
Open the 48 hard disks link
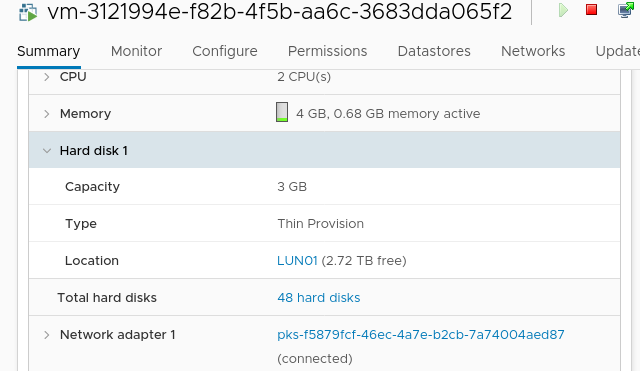point(319,298)
